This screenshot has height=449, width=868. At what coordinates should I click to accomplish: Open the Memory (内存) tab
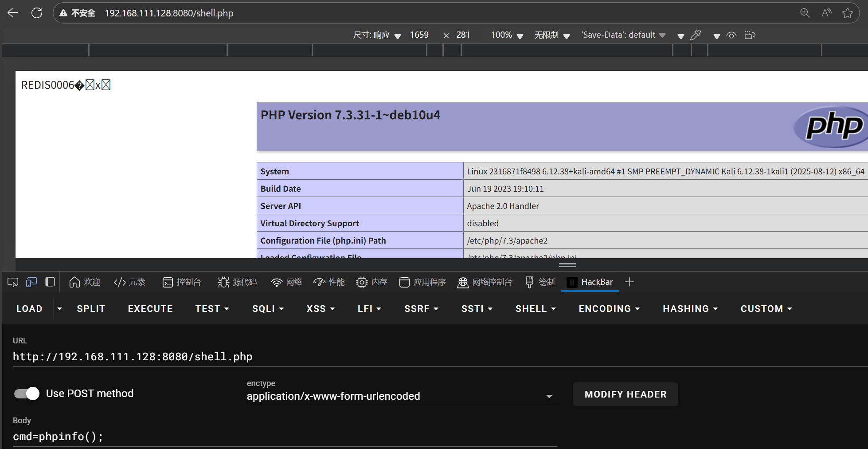coord(371,282)
